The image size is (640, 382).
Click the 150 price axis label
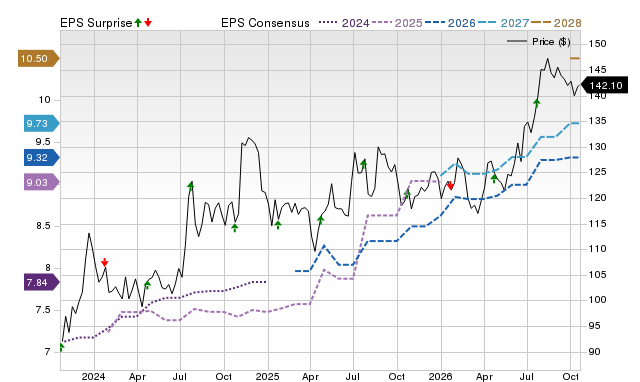click(x=598, y=44)
